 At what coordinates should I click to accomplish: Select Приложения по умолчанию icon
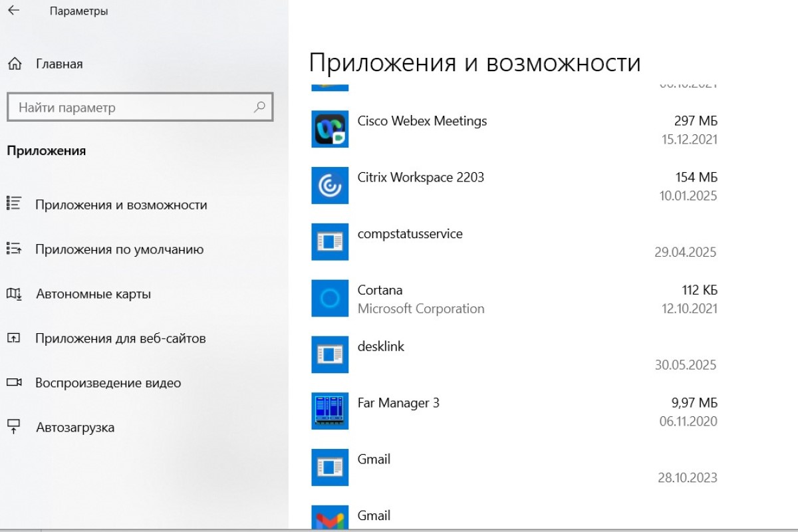14,249
